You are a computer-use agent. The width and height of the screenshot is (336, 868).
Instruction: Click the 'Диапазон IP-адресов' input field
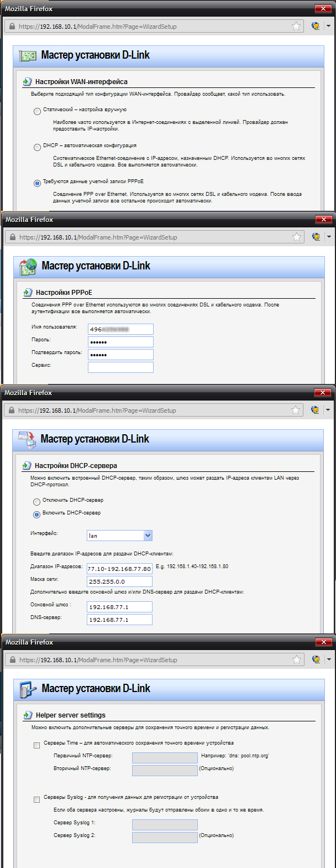pyautogui.click(x=119, y=568)
